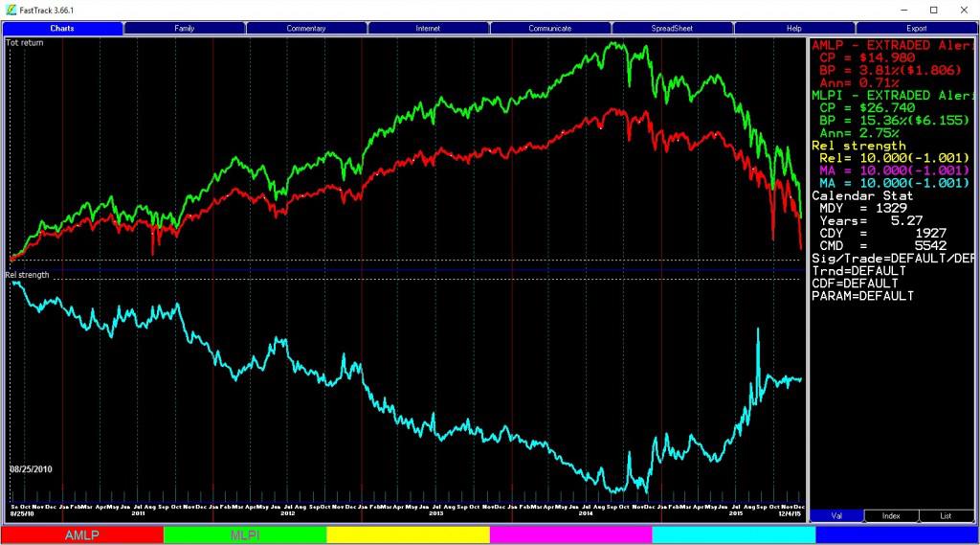Screen dimensions: 980x545
Task: Click the green MLPI color bar
Action: tap(245, 535)
